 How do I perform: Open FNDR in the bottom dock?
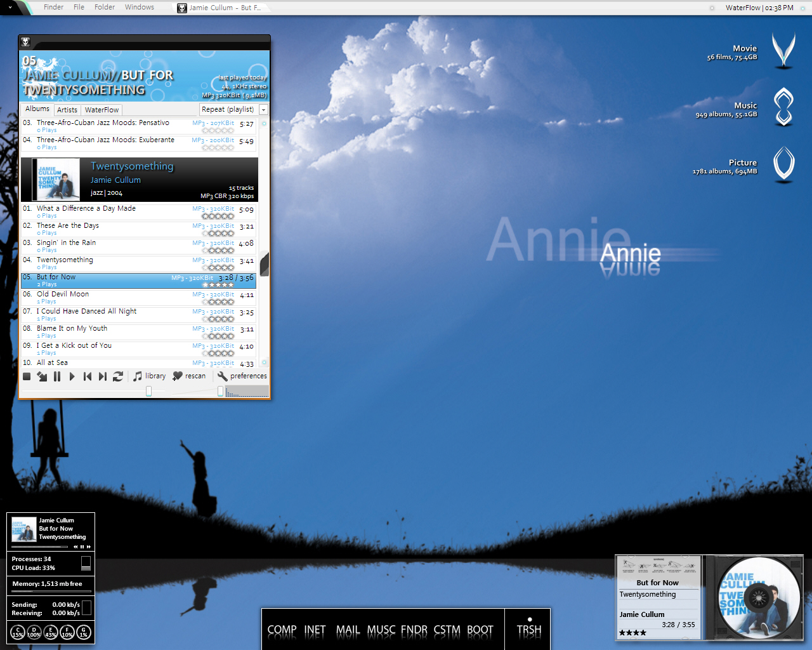[414, 630]
